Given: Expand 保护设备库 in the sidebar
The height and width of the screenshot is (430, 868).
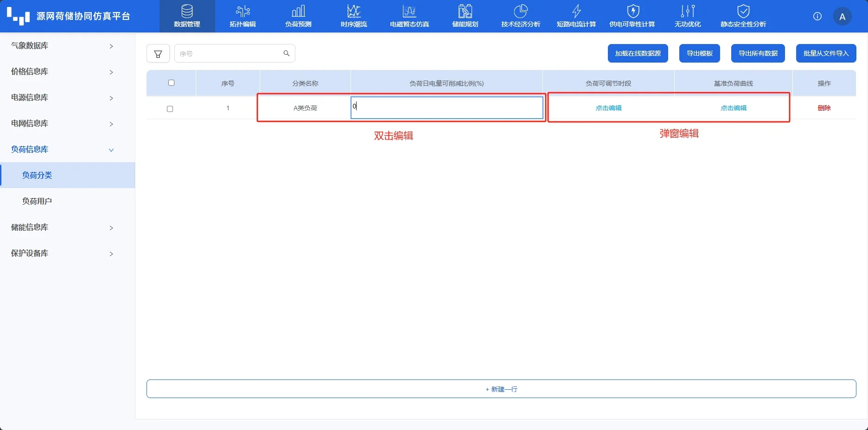Looking at the screenshot, I should 67,253.
